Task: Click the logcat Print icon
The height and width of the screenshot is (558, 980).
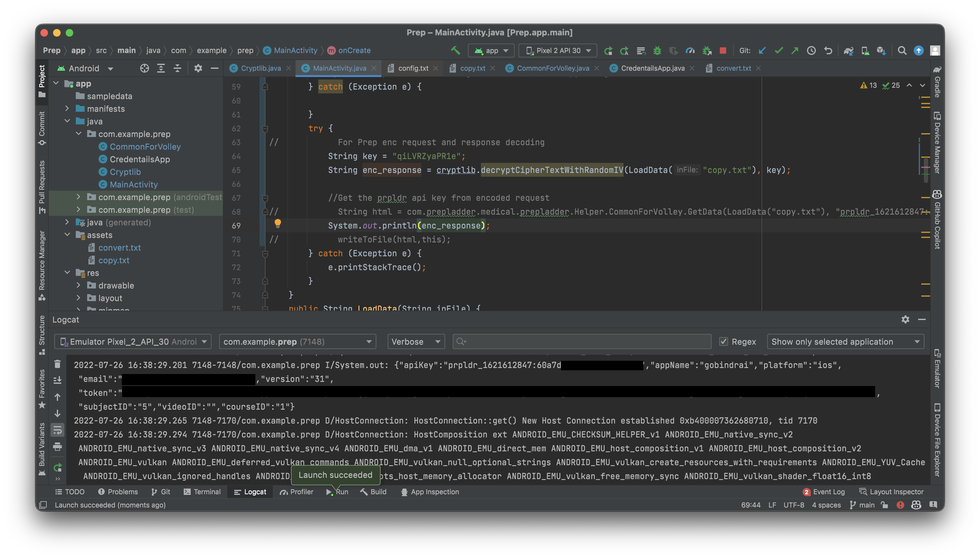Action: pyautogui.click(x=57, y=447)
